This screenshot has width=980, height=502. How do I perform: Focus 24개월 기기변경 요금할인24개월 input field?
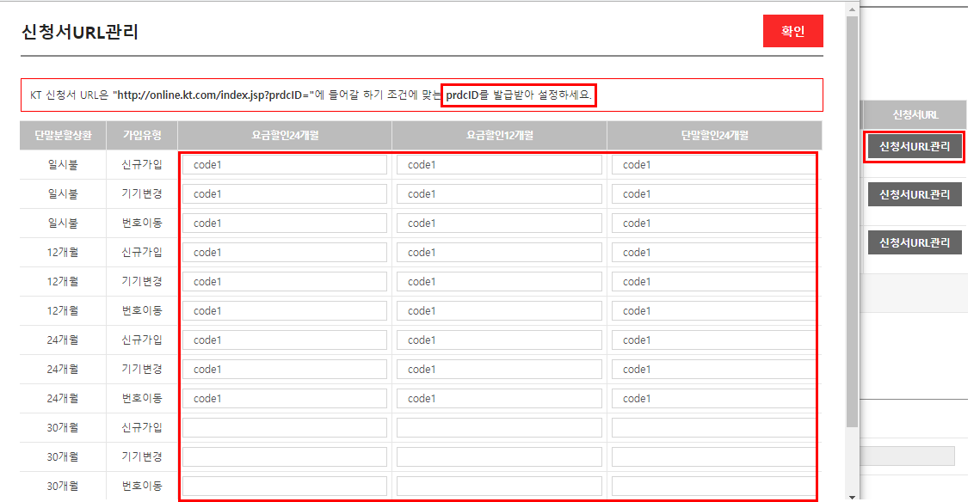pos(284,370)
